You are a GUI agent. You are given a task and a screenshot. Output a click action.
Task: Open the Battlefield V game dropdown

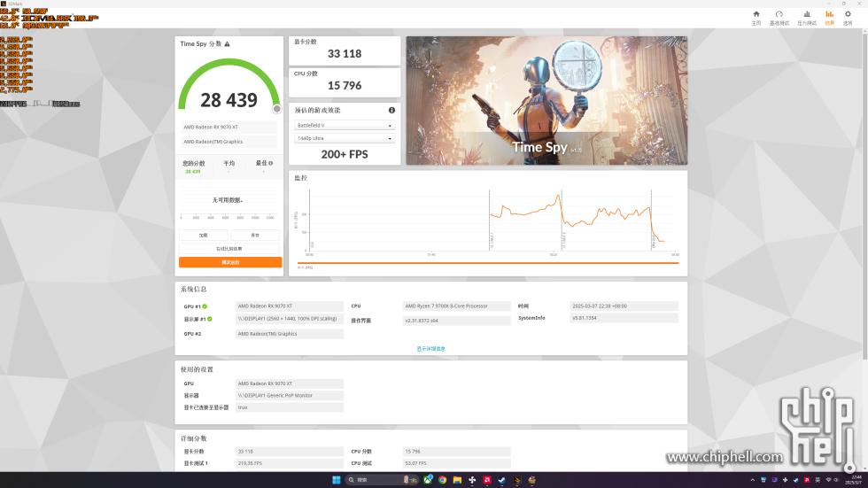point(345,126)
